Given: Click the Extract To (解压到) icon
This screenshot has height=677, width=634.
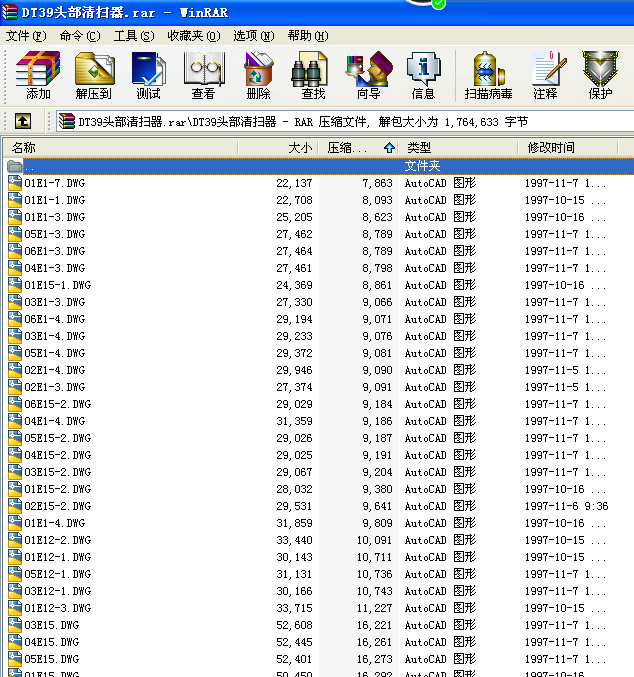Looking at the screenshot, I should [94, 75].
